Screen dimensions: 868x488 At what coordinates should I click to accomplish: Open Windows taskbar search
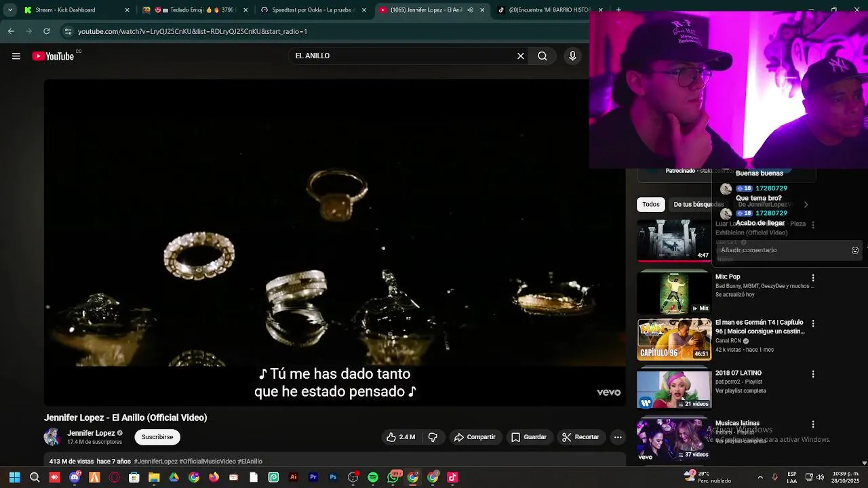tap(35, 477)
